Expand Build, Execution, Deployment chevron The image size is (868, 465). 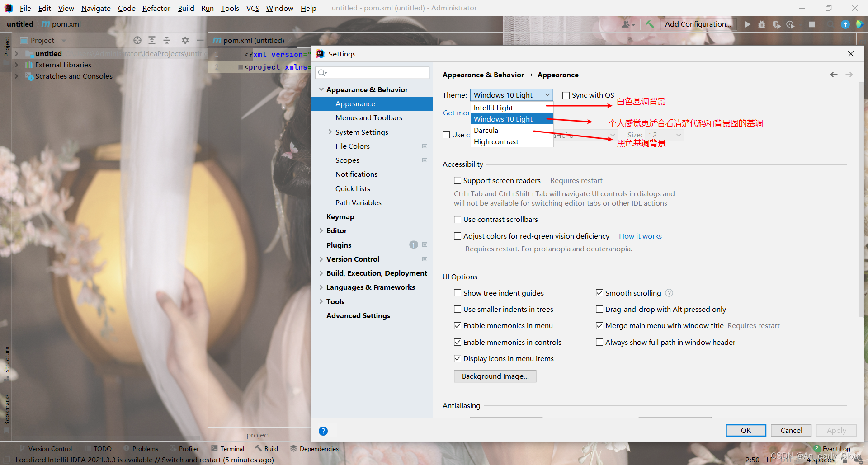[x=321, y=273]
